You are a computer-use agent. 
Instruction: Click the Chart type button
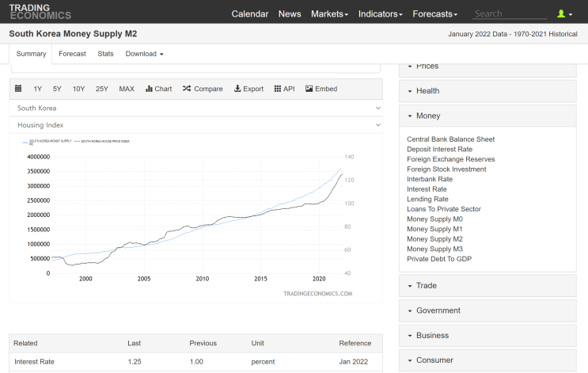pyautogui.click(x=158, y=89)
